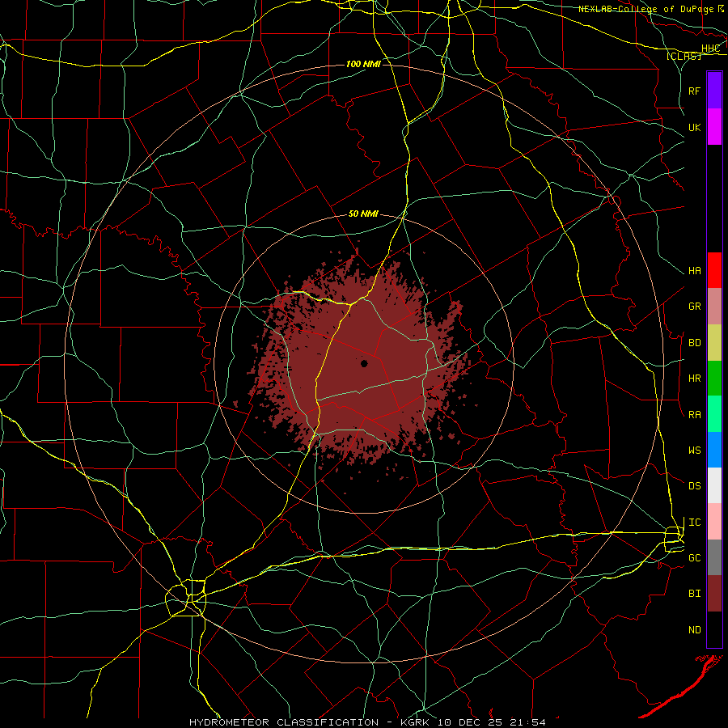Click the RF legend label
The image size is (728, 728).
pos(694,91)
